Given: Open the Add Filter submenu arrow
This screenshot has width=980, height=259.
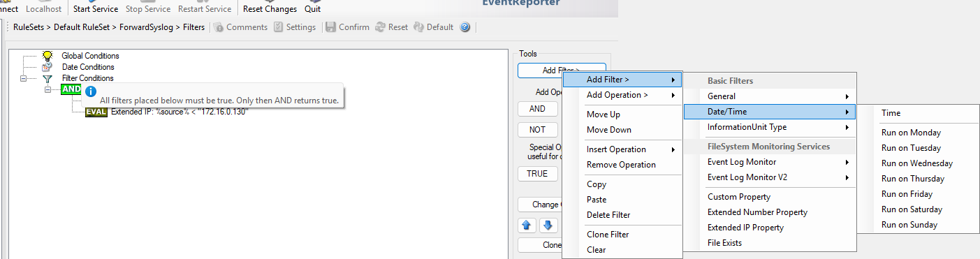Looking at the screenshot, I should tap(673, 80).
